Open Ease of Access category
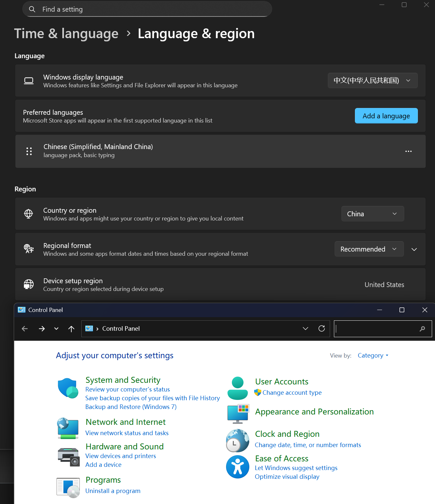Screen dimensions: 435x504 click(x=282, y=458)
